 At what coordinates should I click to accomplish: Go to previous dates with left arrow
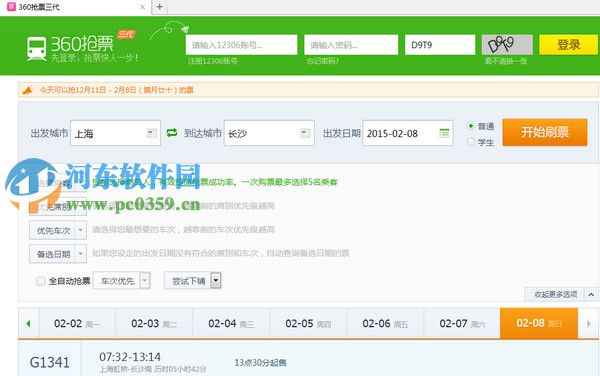click(x=28, y=324)
